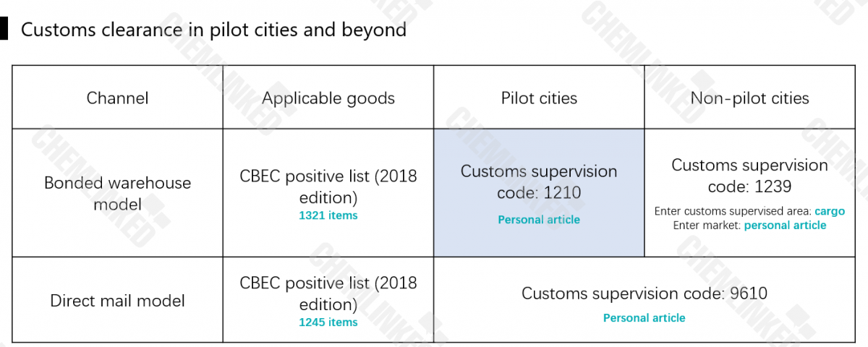
Task: Select the 'Pilot cities' column header
Action: (x=539, y=98)
